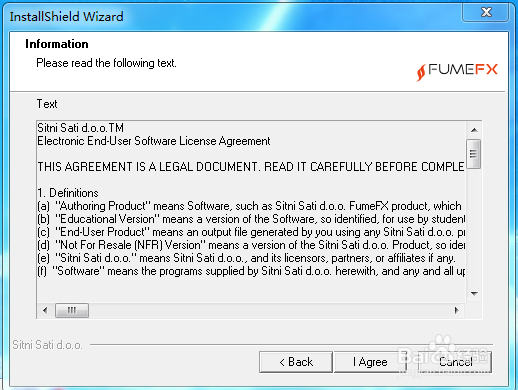Click the vertical scrollbar down arrow
This screenshot has width=518, height=390.
click(474, 294)
